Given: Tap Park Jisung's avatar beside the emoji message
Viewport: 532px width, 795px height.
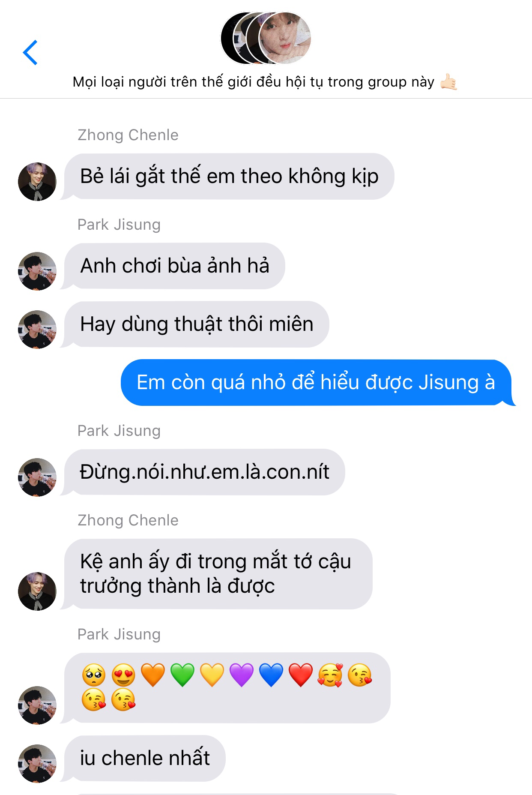Looking at the screenshot, I should coord(37,705).
